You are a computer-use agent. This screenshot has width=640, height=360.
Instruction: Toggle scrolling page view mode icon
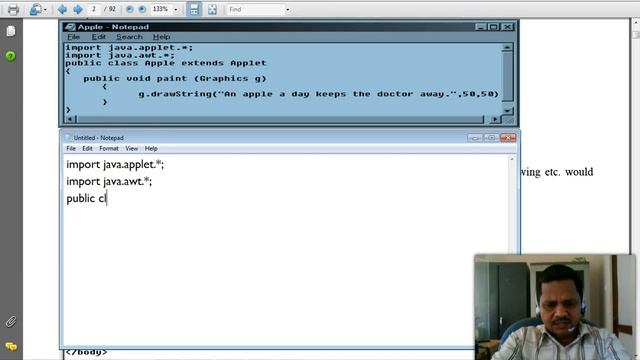[194, 9]
